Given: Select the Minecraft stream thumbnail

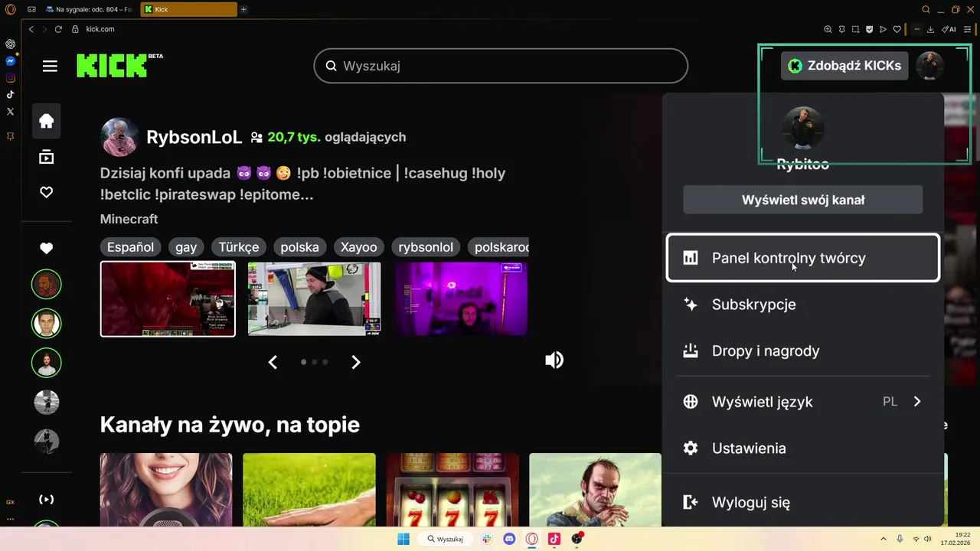Looking at the screenshot, I should point(168,299).
